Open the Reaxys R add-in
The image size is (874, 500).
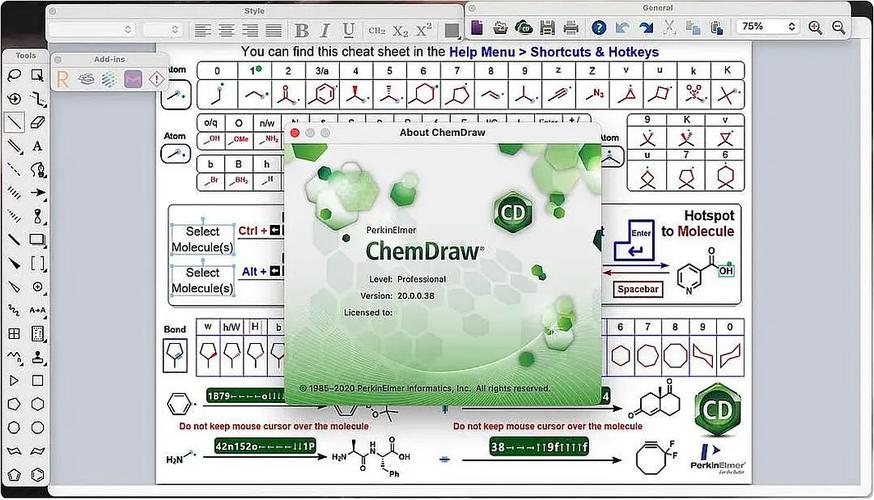pos(62,79)
